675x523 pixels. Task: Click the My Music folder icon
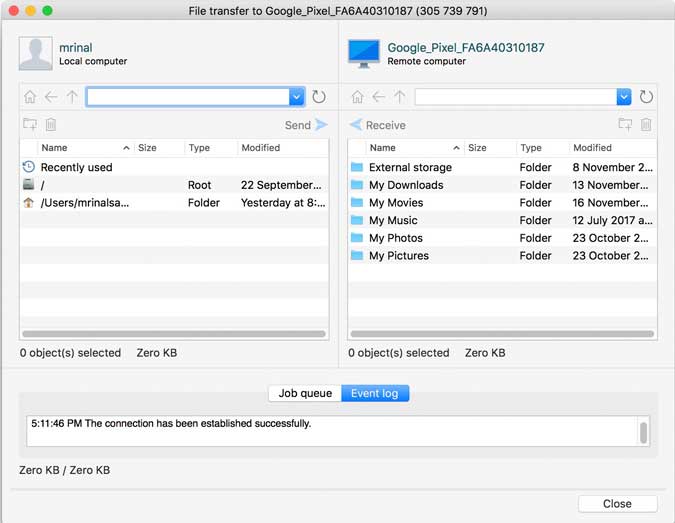coord(357,220)
